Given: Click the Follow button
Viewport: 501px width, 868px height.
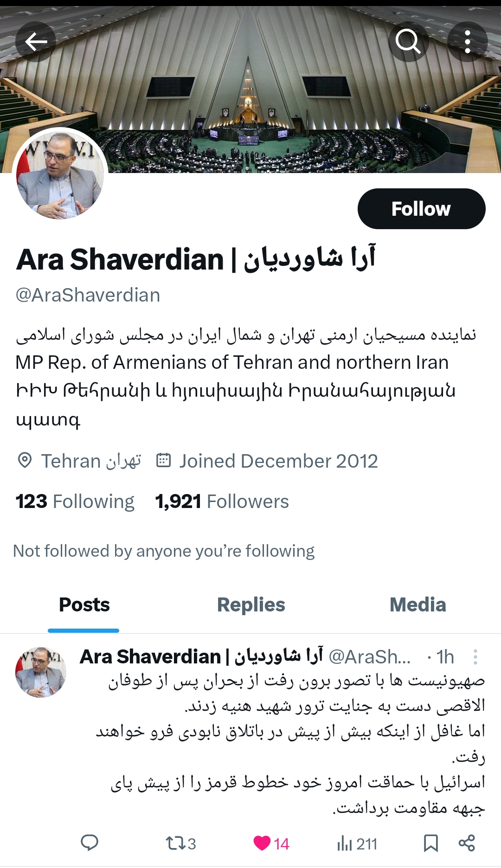Looking at the screenshot, I should pyautogui.click(x=421, y=209).
